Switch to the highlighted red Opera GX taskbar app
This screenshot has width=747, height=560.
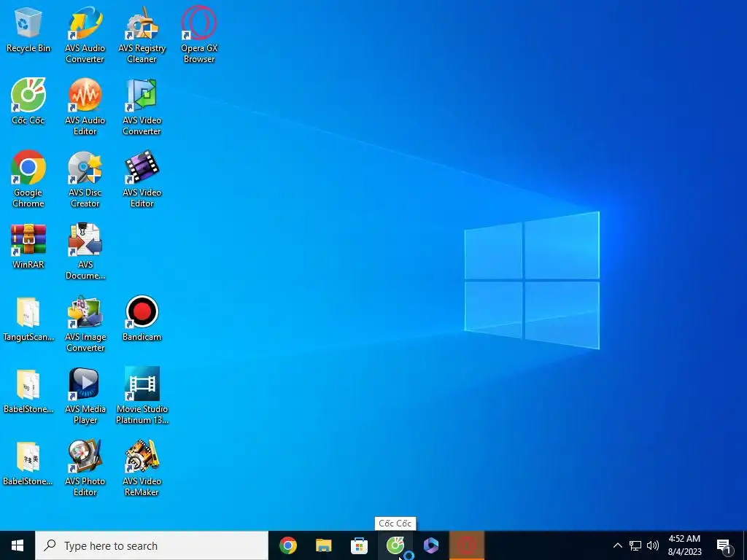[x=467, y=545]
